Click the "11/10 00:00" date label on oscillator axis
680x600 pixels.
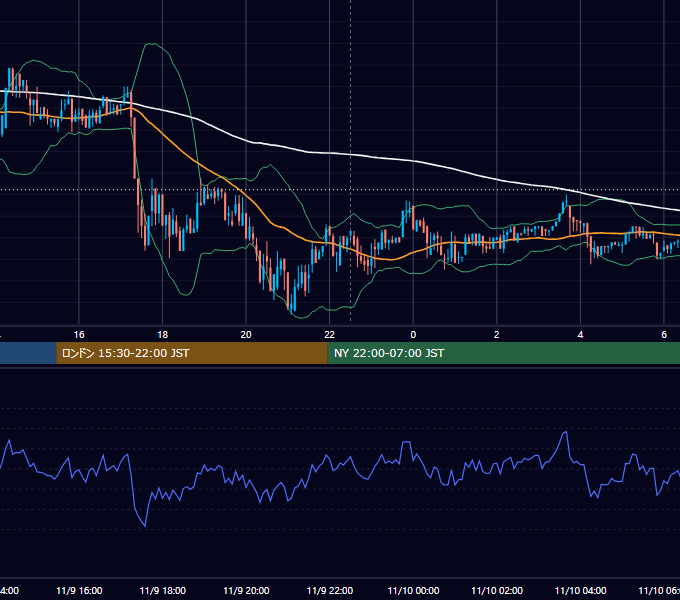click(413, 590)
